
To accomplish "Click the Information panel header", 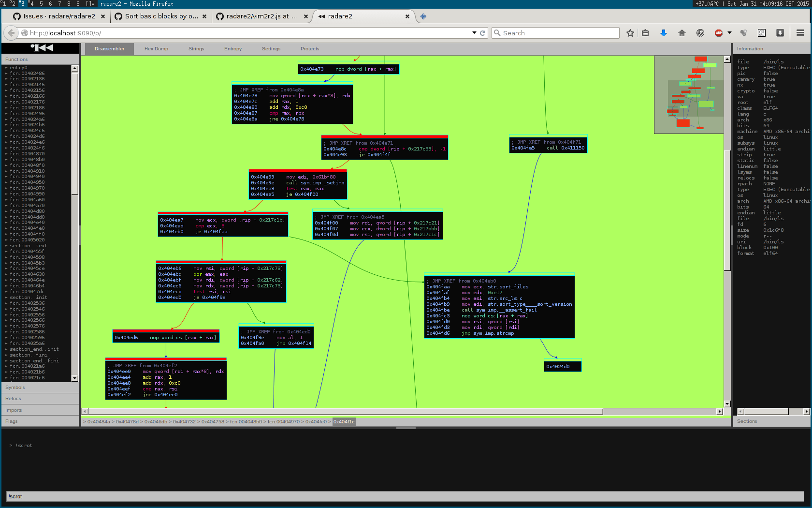I will (x=771, y=49).
